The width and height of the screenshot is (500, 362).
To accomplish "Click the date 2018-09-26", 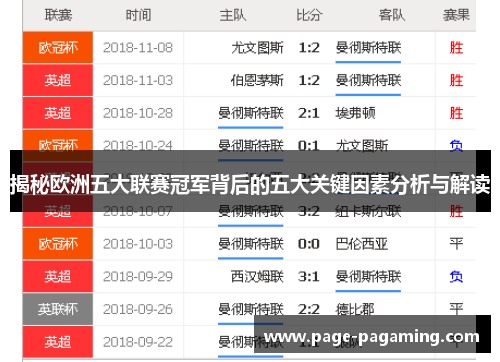I will [138, 309].
